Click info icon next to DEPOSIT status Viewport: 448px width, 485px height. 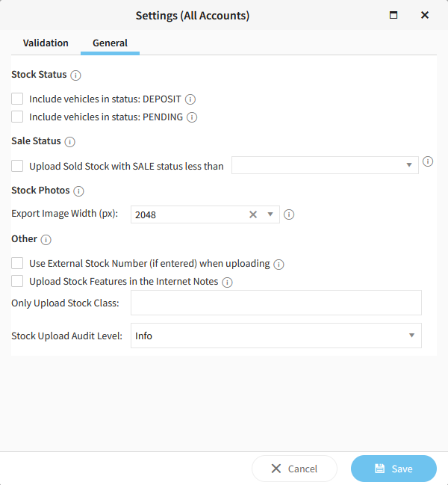(x=190, y=99)
